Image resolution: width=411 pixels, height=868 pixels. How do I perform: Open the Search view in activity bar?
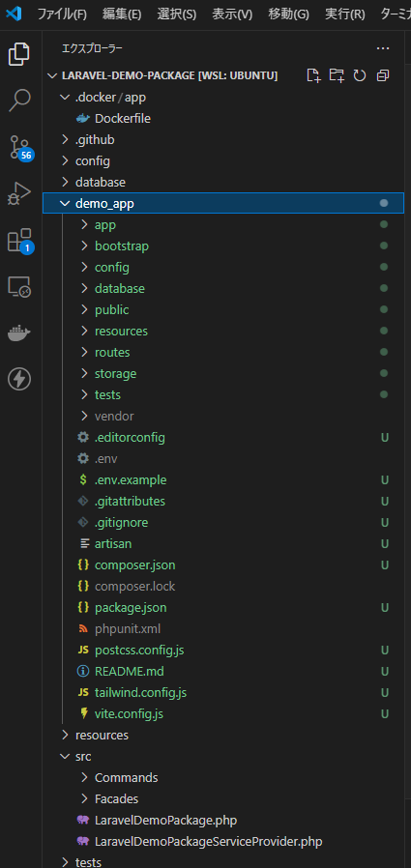(20, 101)
